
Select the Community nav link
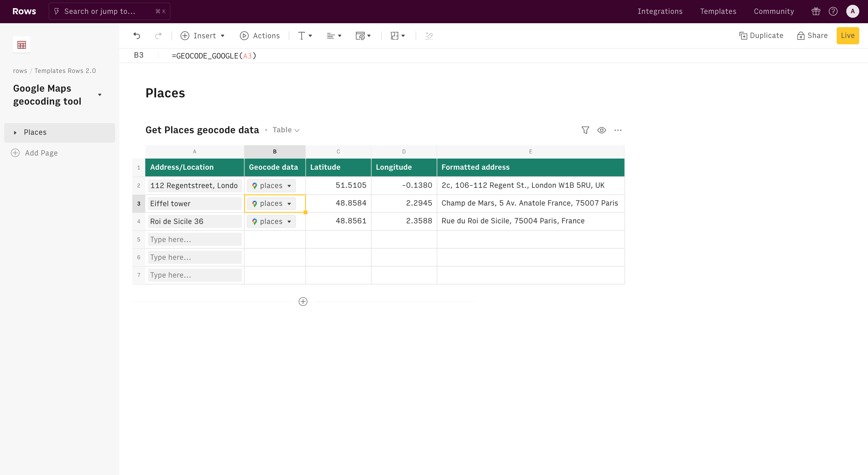pyautogui.click(x=774, y=11)
